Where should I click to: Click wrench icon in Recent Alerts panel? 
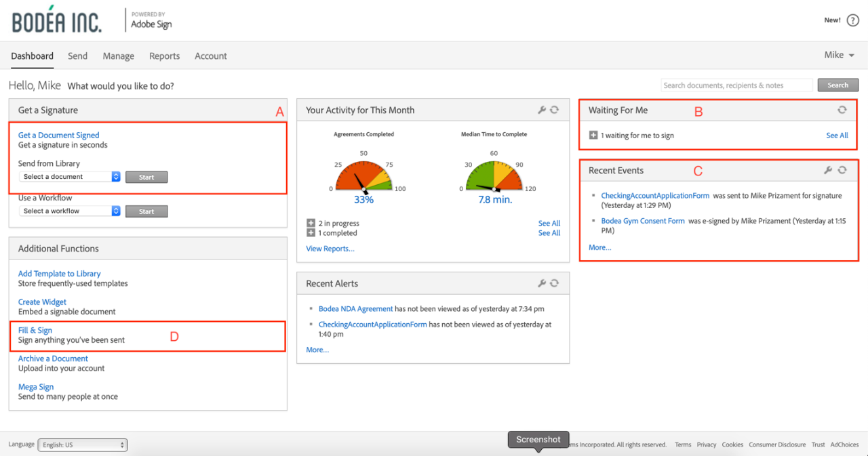(x=542, y=283)
